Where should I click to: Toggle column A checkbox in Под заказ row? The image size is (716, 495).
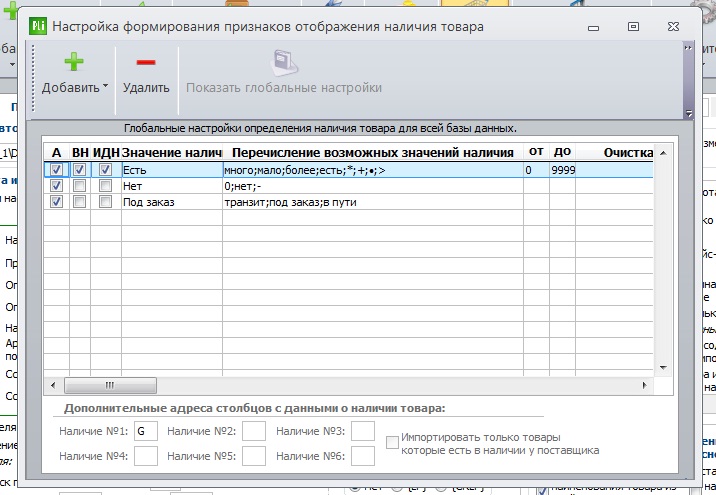tap(56, 202)
